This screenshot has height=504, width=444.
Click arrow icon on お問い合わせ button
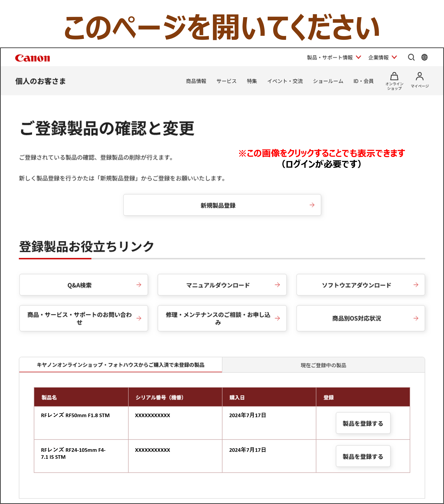tap(139, 318)
